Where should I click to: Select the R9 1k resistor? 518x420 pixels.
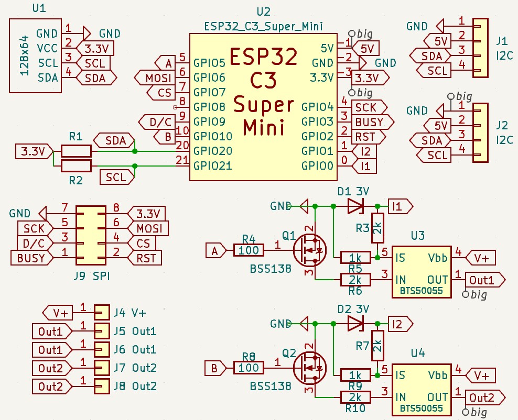(x=355, y=375)
